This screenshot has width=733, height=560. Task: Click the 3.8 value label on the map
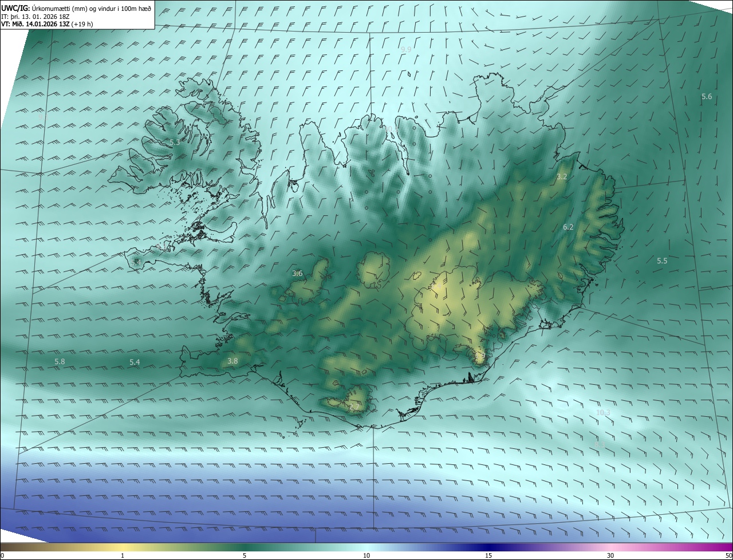click(232, 361)
